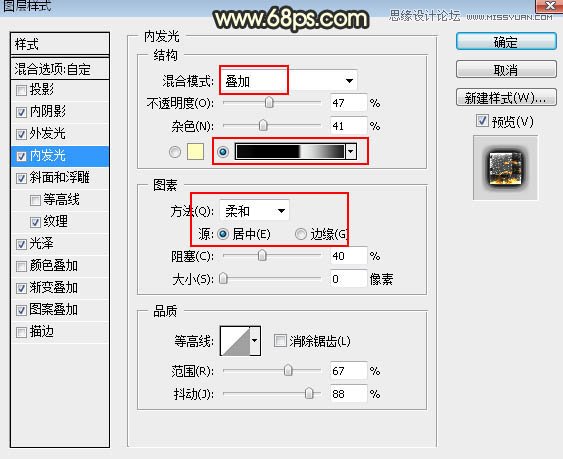The image size is (563, 459).
Task: Toggle the 斜面和浮雕 checkbox
Action: (x=21, y=178)
